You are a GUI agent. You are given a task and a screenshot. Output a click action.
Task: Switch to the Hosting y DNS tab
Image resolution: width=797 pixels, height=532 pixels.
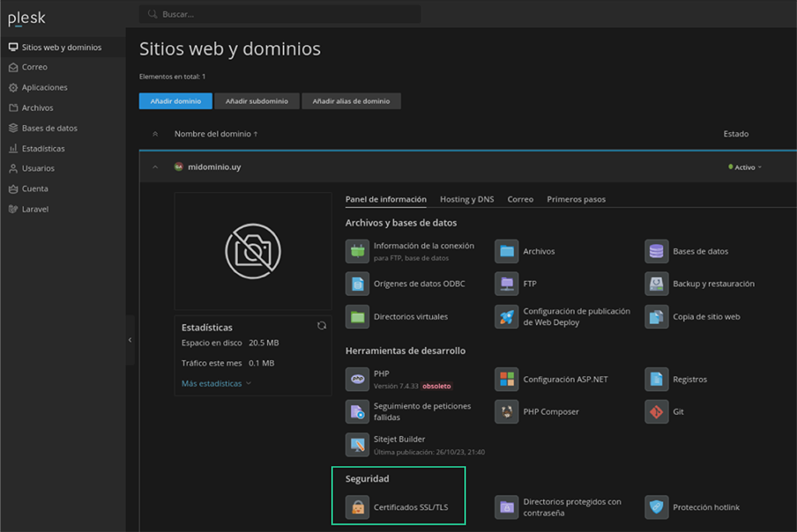click(x=466, y=199)
